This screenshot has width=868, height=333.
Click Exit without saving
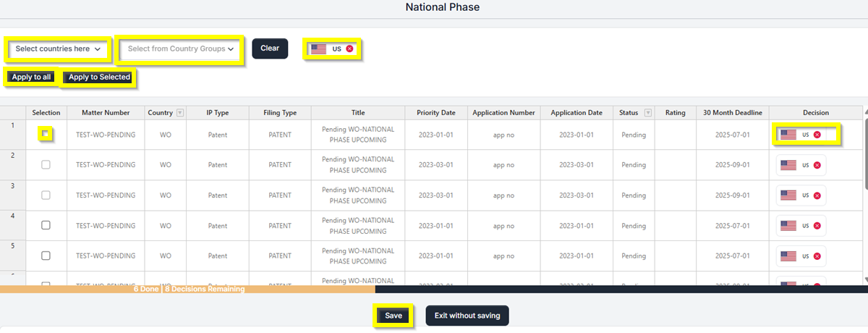467,316
